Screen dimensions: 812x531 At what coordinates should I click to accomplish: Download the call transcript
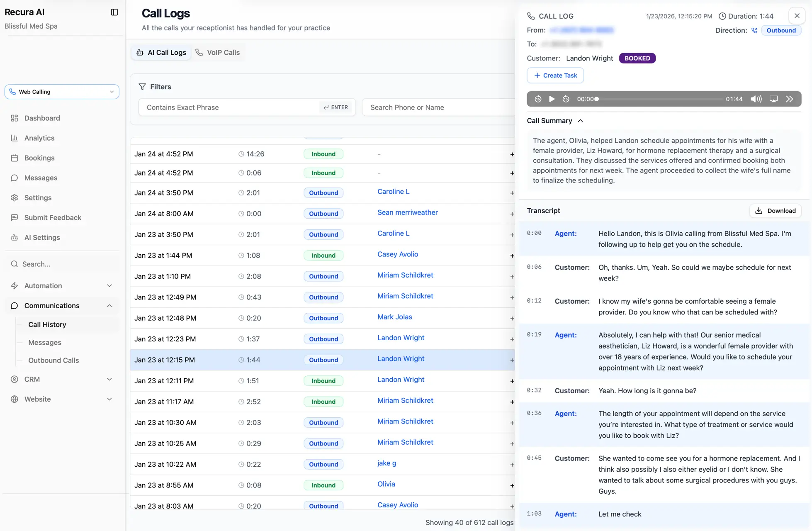click(775, 211)
